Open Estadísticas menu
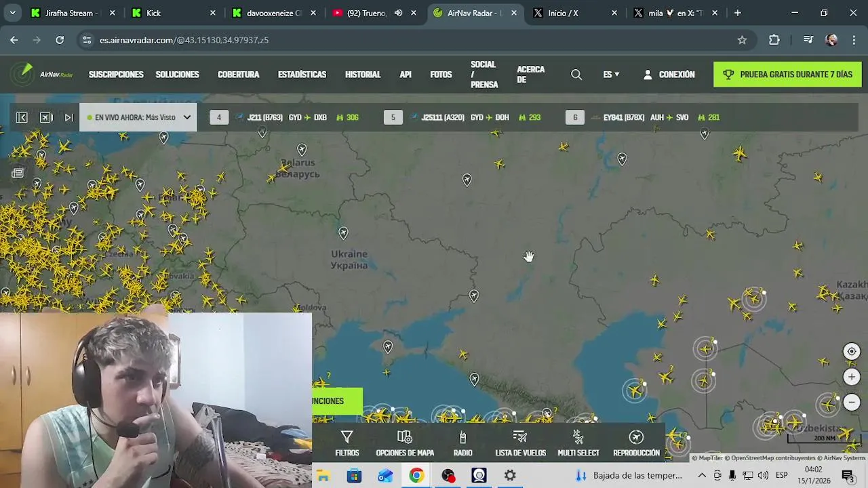This screenshot has height=488, width=868. (302, 75)
